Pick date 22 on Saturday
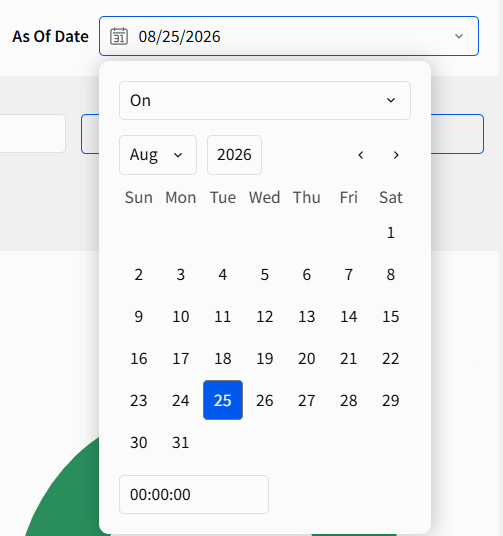Image resolution: width=503 pixels, height=536 pixels. coord(391,358)
